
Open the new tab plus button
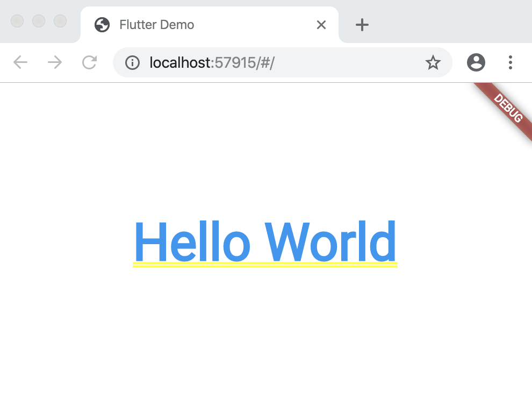pos(363,25)
